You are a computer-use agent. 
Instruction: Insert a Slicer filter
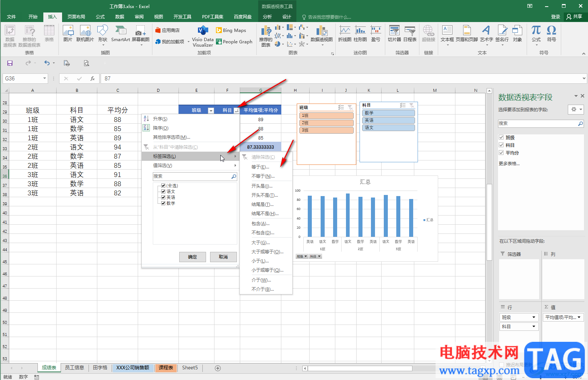tap(394, 33)
